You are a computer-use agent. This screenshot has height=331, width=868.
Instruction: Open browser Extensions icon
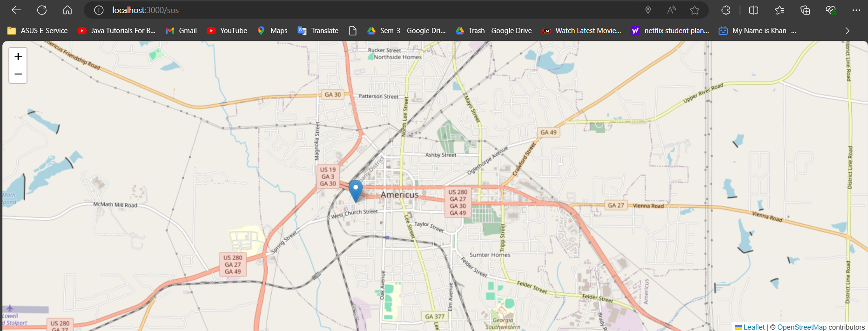point(726,10)
